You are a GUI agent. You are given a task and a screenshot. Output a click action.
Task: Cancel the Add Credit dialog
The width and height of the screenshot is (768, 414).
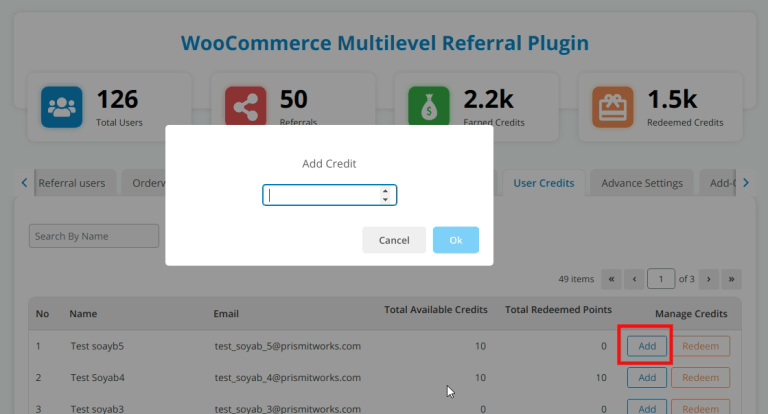(x=394, y=240)
